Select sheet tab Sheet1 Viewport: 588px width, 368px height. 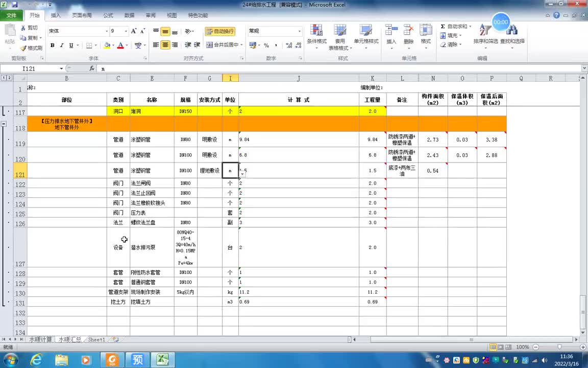click(96, 339)
